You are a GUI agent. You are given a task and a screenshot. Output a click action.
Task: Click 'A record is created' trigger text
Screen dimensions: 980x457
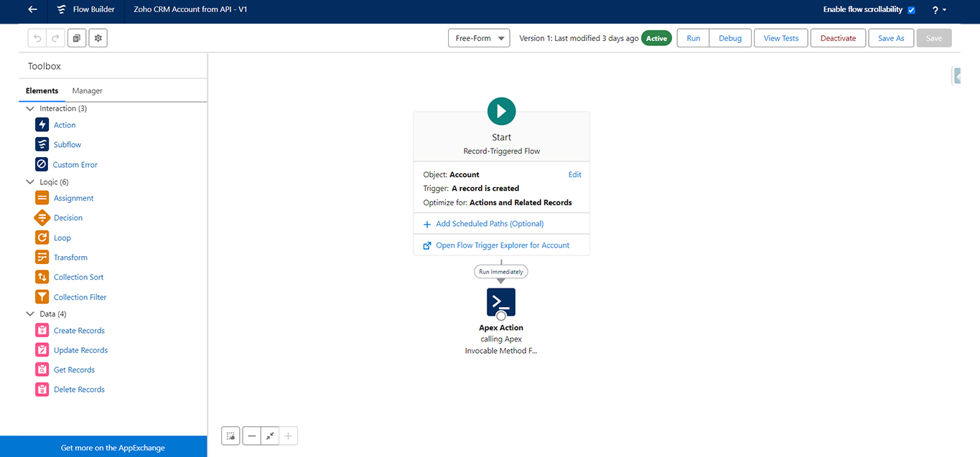(x=485, y=189)
